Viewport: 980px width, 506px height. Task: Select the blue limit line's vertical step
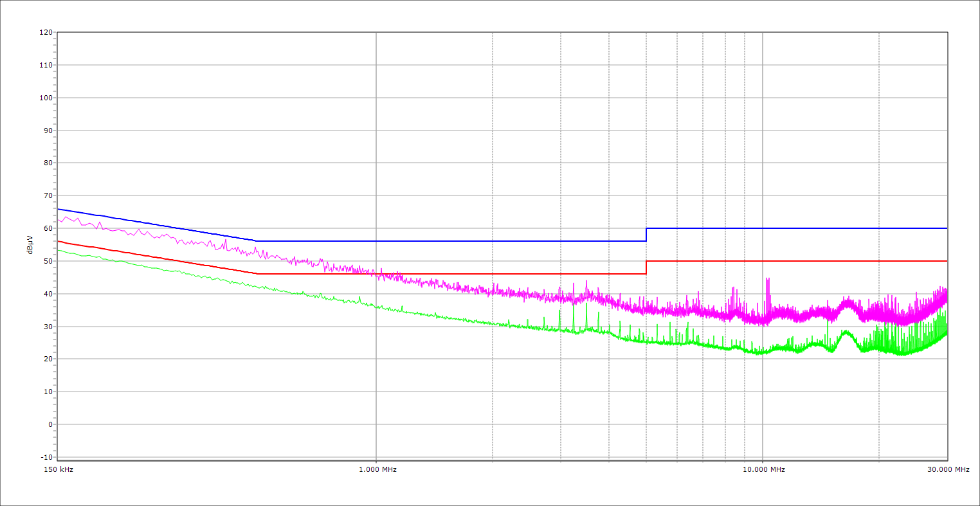click(x=646, y=235)
